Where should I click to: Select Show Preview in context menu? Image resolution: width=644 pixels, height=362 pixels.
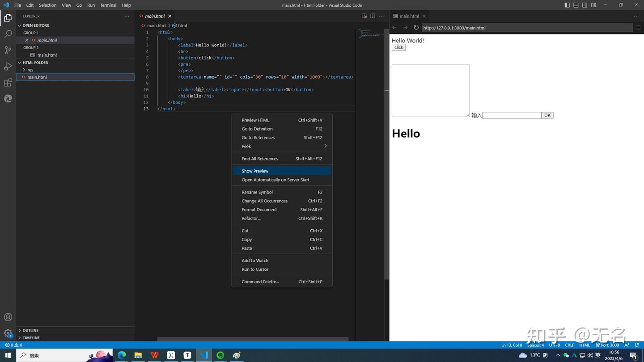coord(255,171)
